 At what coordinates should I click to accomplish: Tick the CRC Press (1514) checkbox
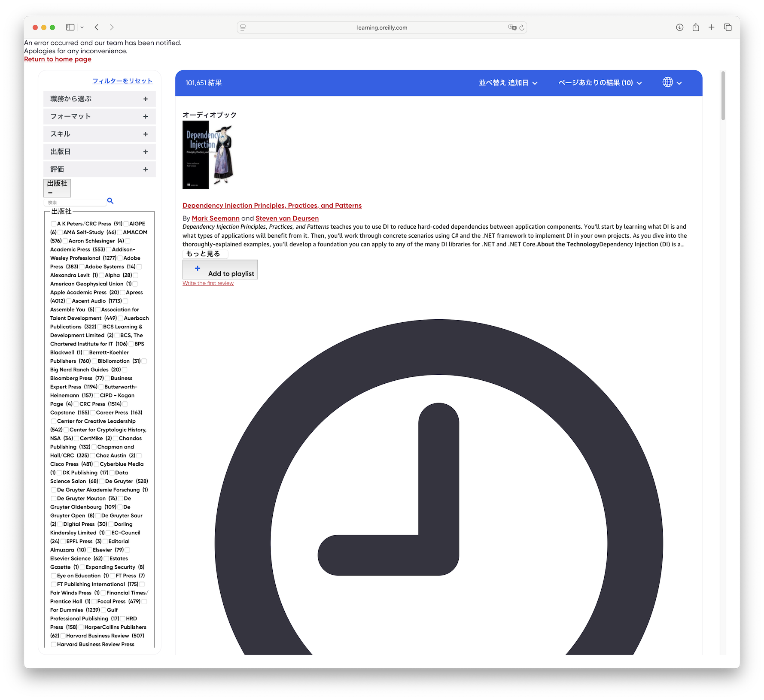click(76, 404)
